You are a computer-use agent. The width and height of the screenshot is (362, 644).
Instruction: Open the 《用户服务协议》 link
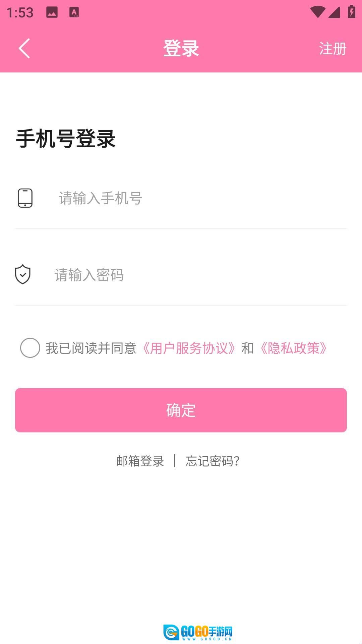click(189, 348)
